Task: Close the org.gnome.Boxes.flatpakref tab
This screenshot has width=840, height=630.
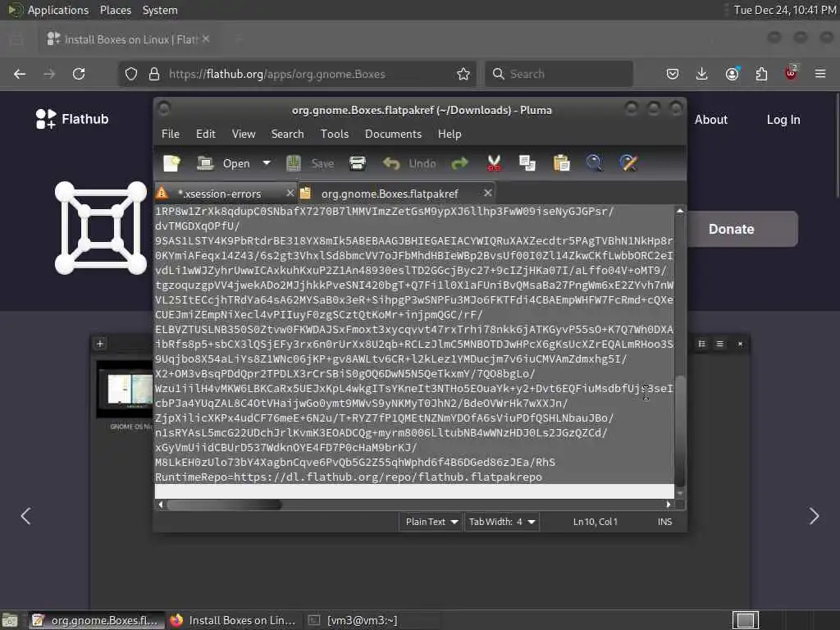Action: (487, 193)
